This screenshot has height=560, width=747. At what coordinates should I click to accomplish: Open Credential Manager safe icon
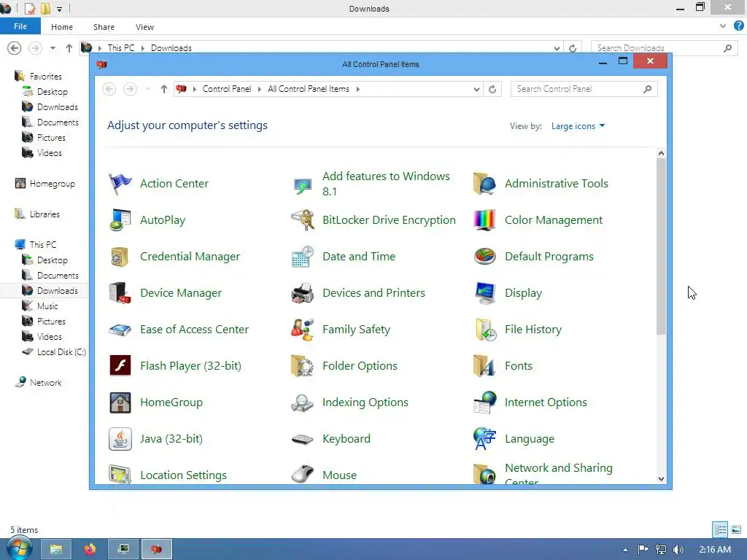[x=120, y=257]
